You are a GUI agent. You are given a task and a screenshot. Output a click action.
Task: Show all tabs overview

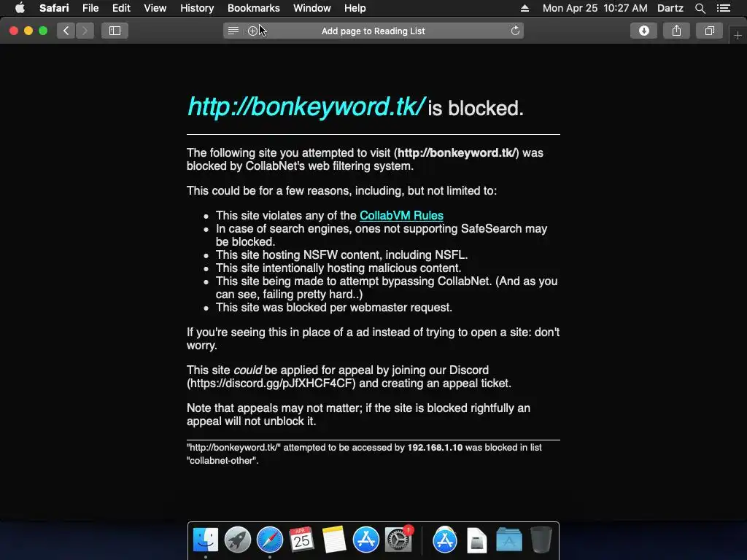coord(709,31)
